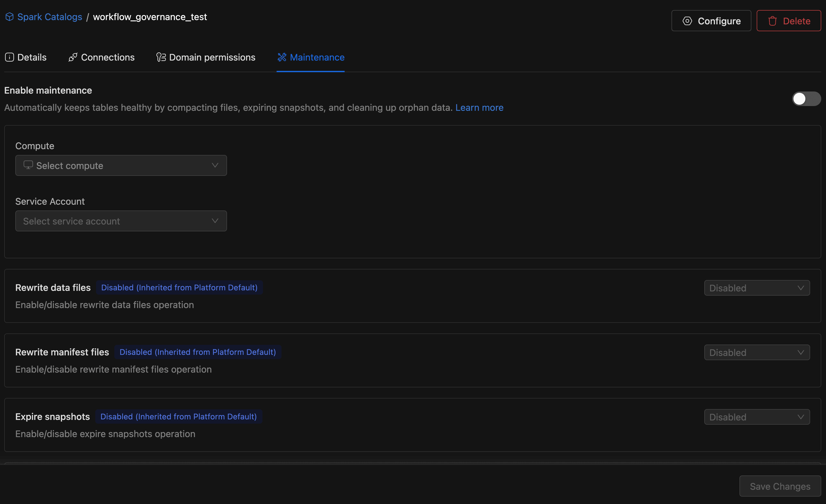
Task: Click 'Enable/disable rewrite data files operation' text
Action: coord(105,305)
